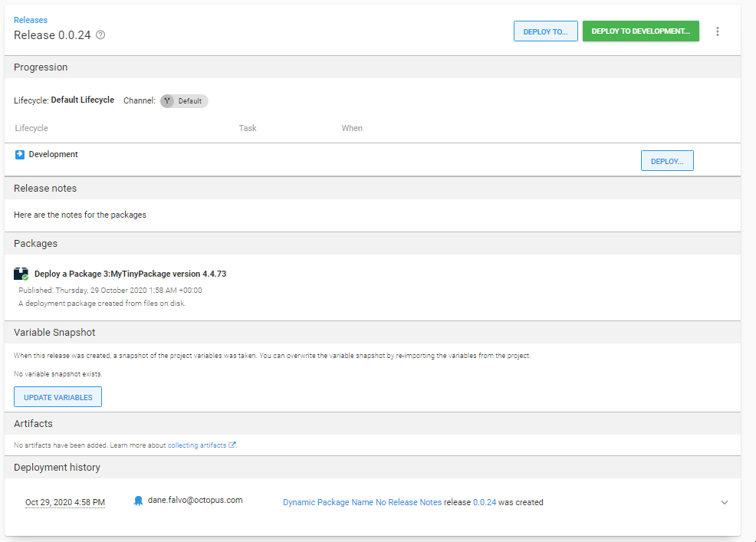This screenshot has width=756, height=542.
Task: Click the Packages section header
Action: [x=372, y=244]
